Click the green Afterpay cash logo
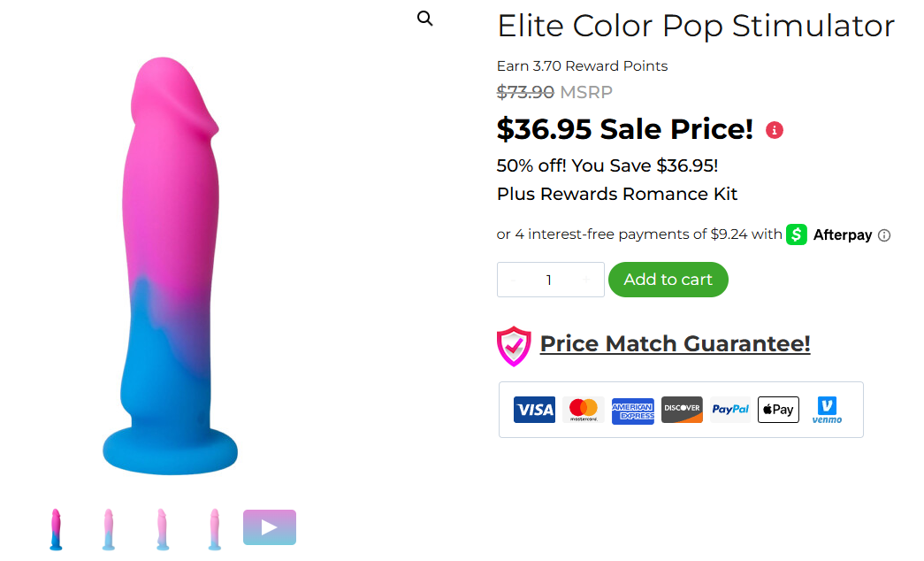Image resolution: width=924 pixels, height=561 pixels. pos(797,234)
